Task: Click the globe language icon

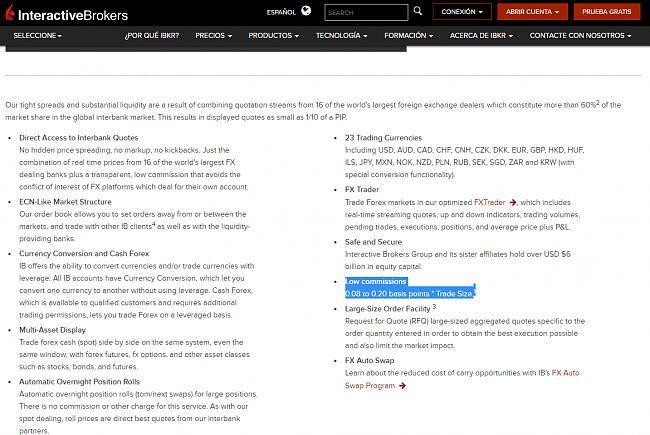Action: (x=306, y=11)
